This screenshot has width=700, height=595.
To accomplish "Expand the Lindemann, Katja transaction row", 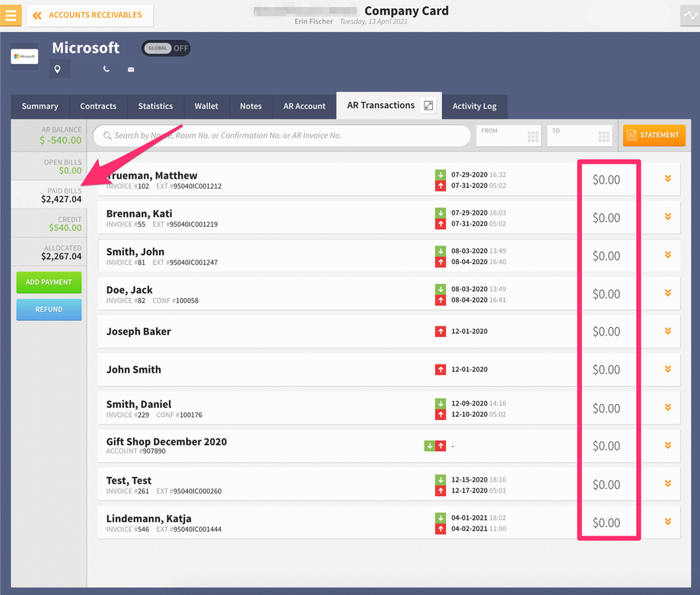I will [668, 521].
